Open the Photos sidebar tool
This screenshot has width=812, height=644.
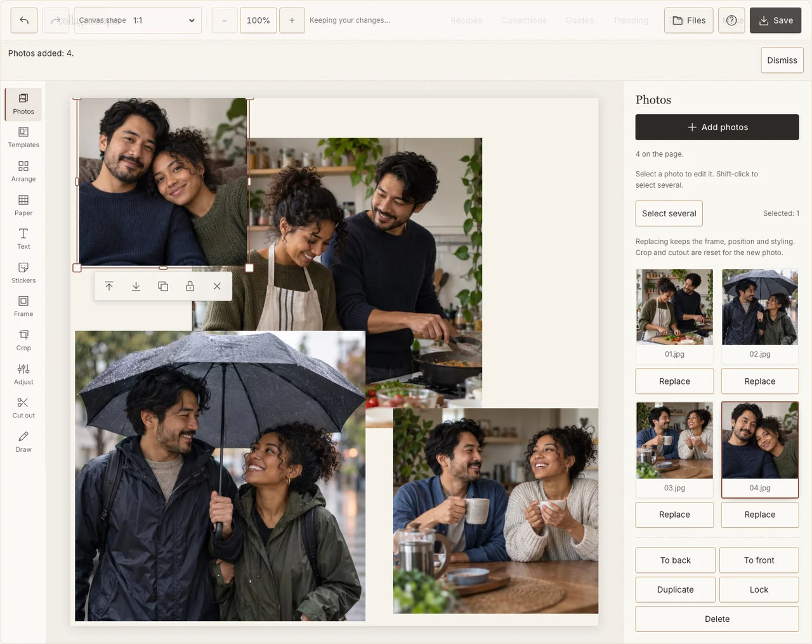tap(23, 104)
